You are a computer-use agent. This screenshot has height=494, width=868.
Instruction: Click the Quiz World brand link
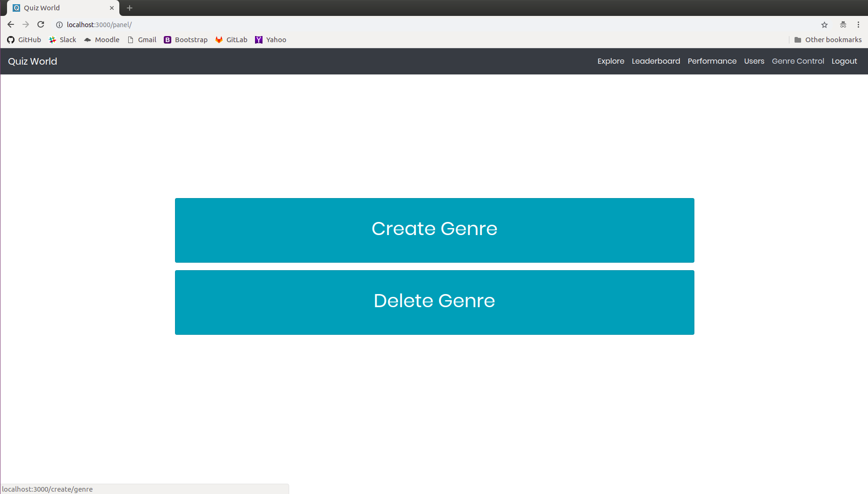point(32,61)
